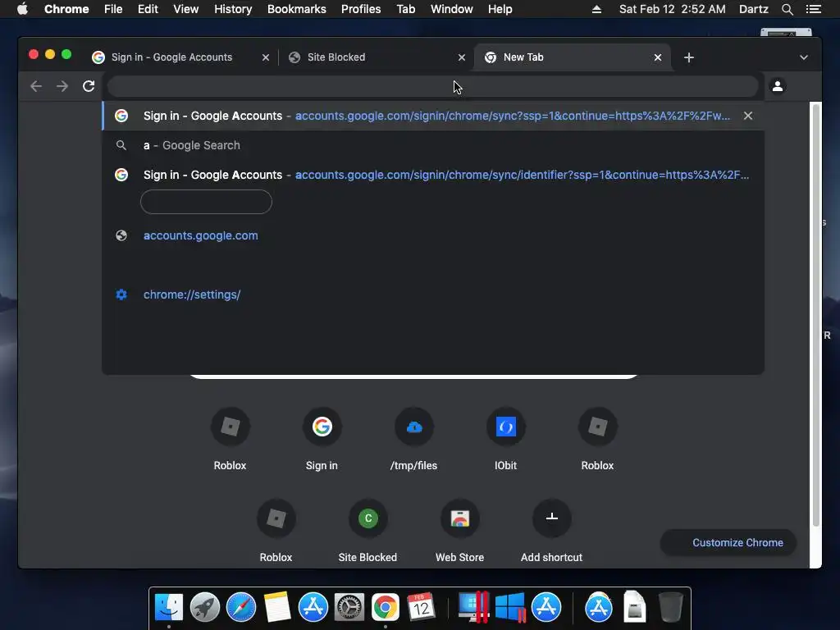The image size is (840, 630).
Task: Open the Help menu
Action: pos(500,9)
